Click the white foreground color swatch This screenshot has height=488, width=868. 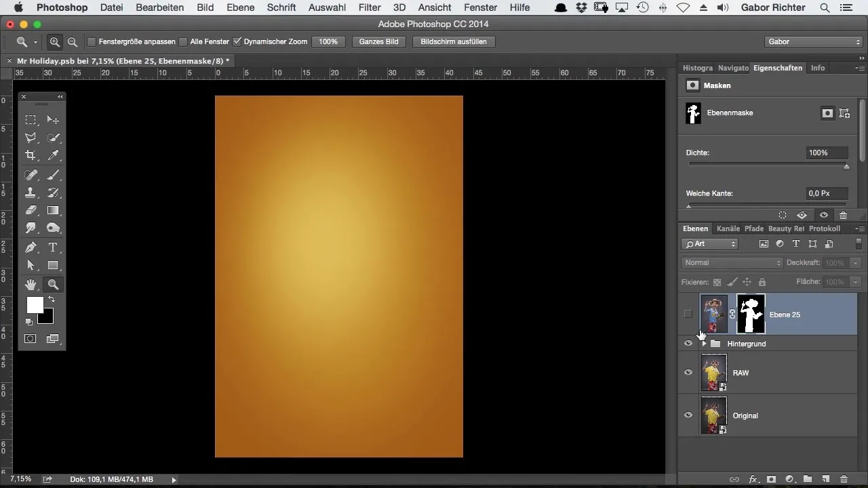point(34,304)
